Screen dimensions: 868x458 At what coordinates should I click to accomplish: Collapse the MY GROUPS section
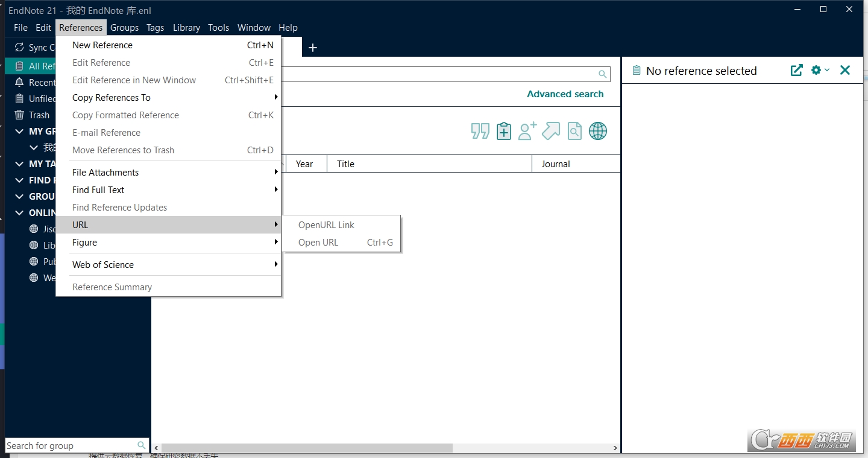tap(19, 132)
